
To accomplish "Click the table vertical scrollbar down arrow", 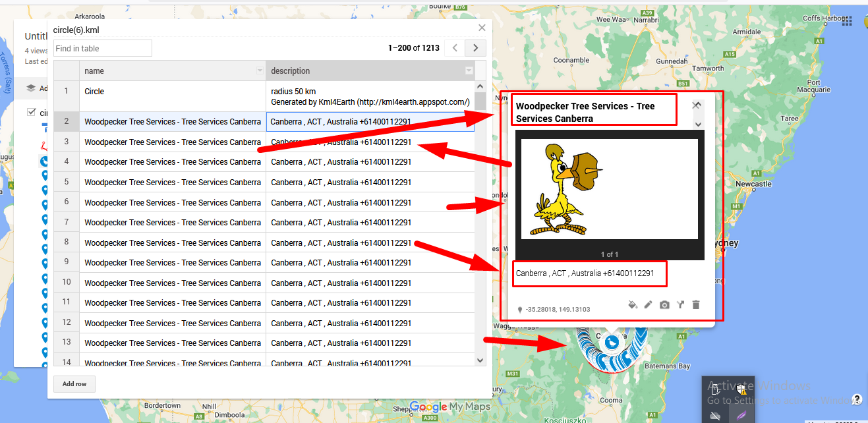I will tap(480, 360).
